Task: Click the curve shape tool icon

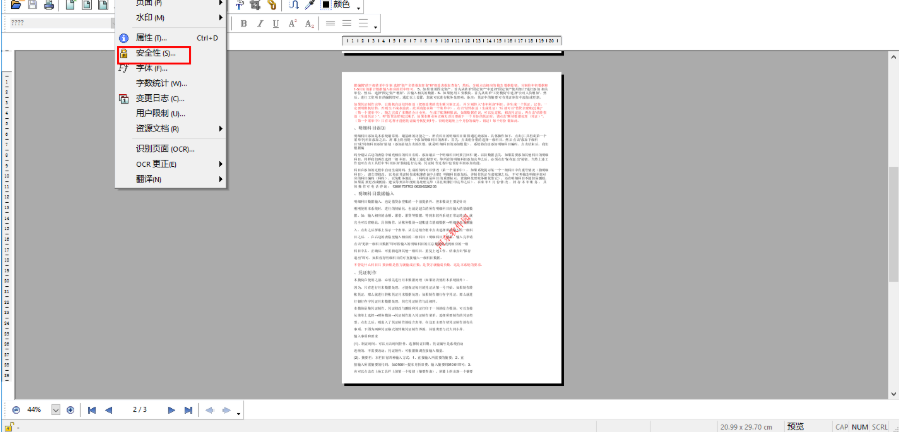Action: click(294, 5)
